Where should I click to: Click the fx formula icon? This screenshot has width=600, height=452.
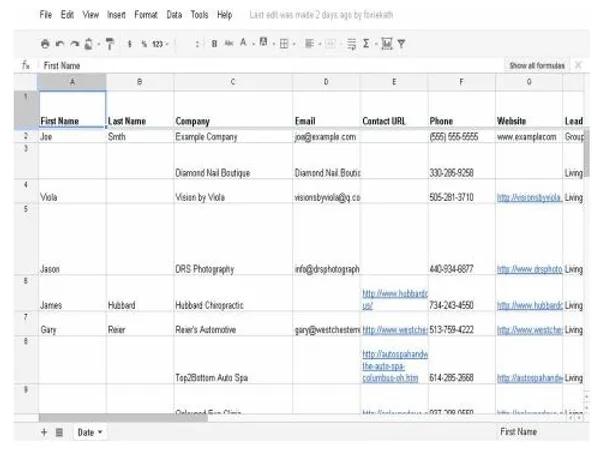26,65
